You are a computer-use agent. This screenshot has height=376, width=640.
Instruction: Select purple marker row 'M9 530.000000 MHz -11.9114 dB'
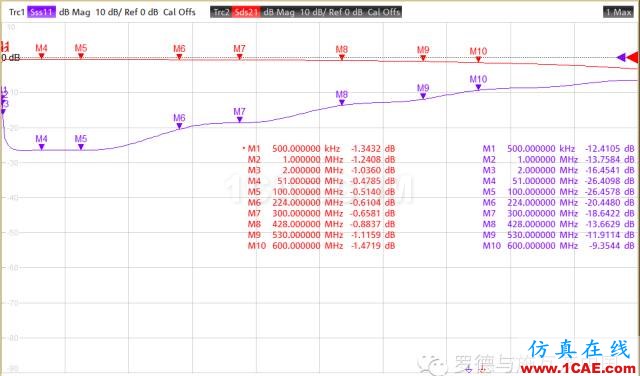coord(558,235)
